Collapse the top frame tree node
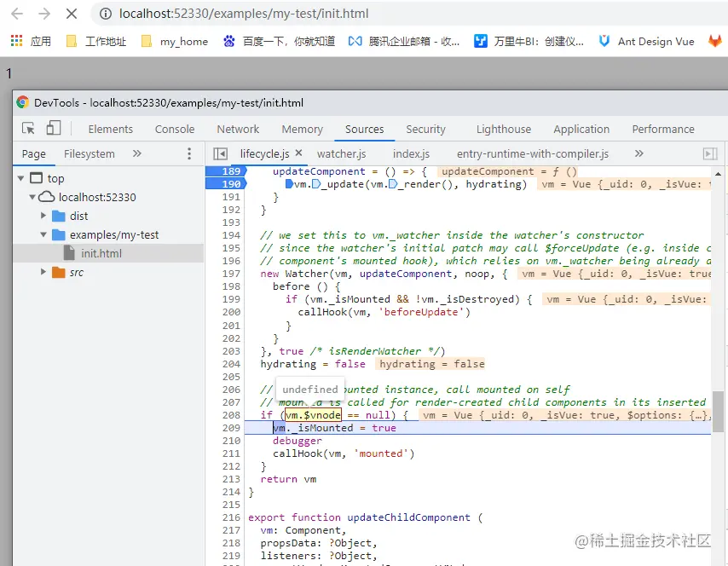Viewport: 728px width, 566px height. [20, 178]
